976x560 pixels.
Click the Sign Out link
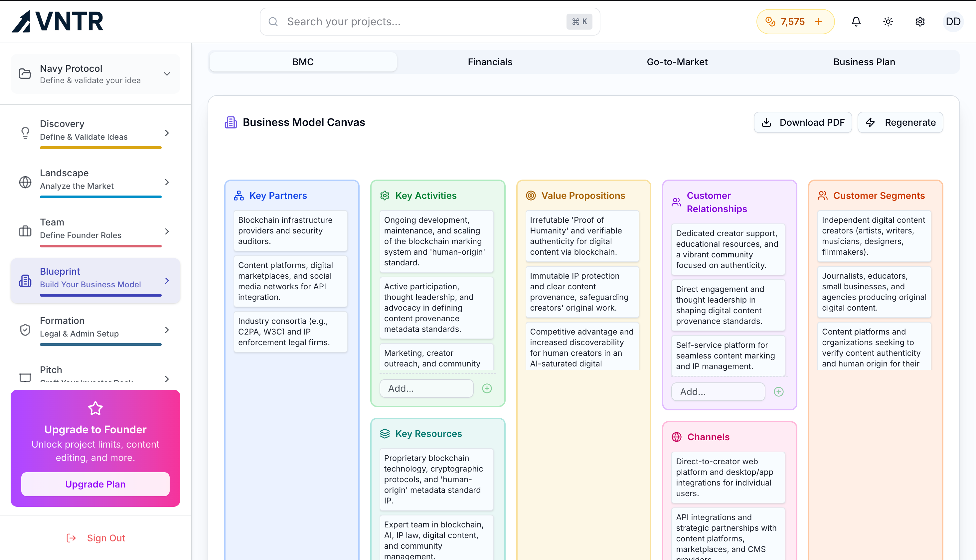[95, 538]
